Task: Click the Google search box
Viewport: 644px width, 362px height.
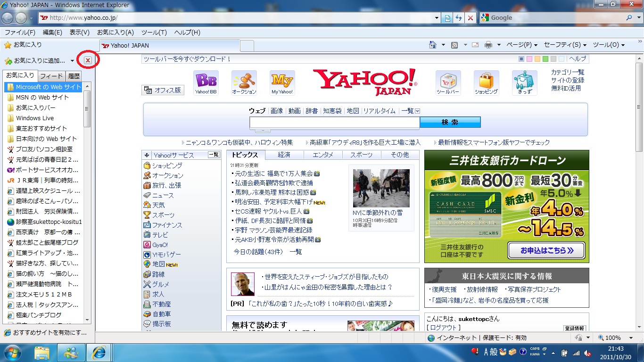Action: click(552, 18)
